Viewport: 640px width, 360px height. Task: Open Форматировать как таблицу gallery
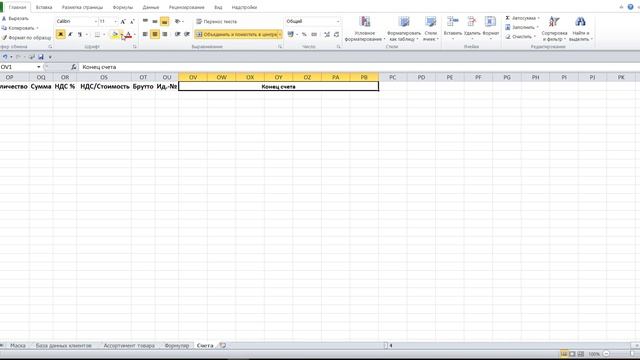click(x=404, y=29)
